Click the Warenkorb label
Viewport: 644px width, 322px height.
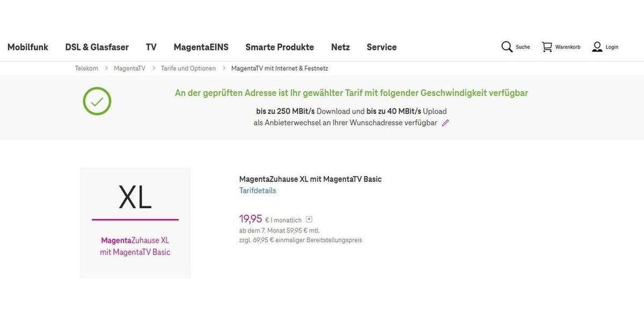568,47
